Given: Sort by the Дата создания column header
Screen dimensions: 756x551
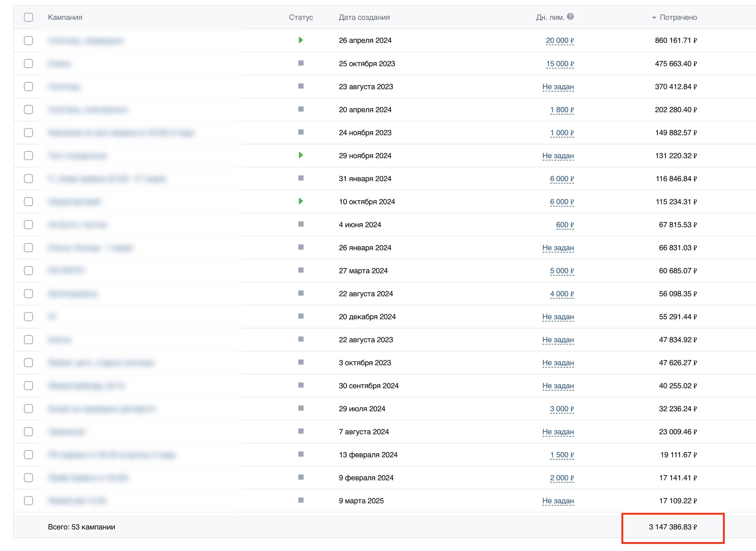Looking at the screenshot, I should [x=364, y=17].
